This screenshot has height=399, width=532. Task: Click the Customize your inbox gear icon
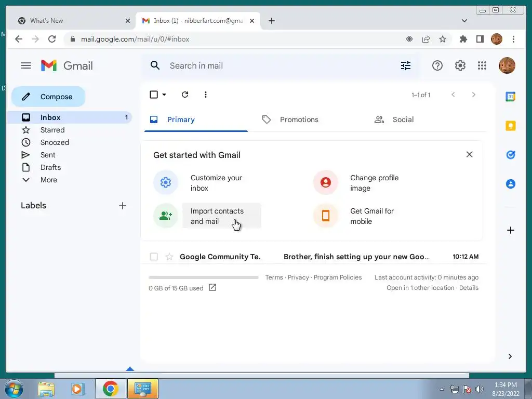(166, 182)
